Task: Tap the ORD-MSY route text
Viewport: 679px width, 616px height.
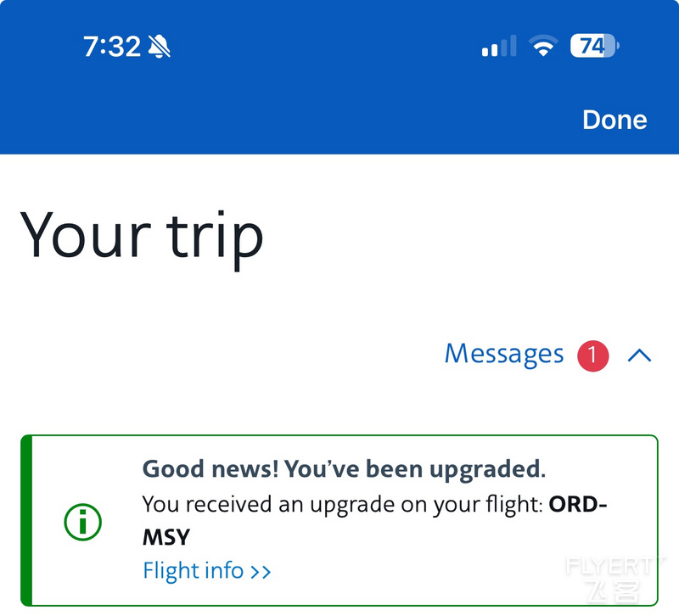Action: [375, 521]
